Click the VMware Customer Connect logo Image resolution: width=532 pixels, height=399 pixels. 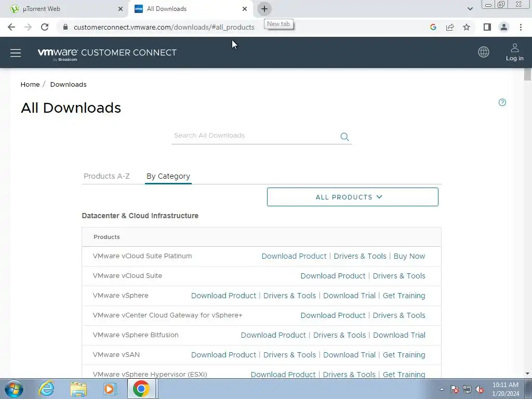107,54
